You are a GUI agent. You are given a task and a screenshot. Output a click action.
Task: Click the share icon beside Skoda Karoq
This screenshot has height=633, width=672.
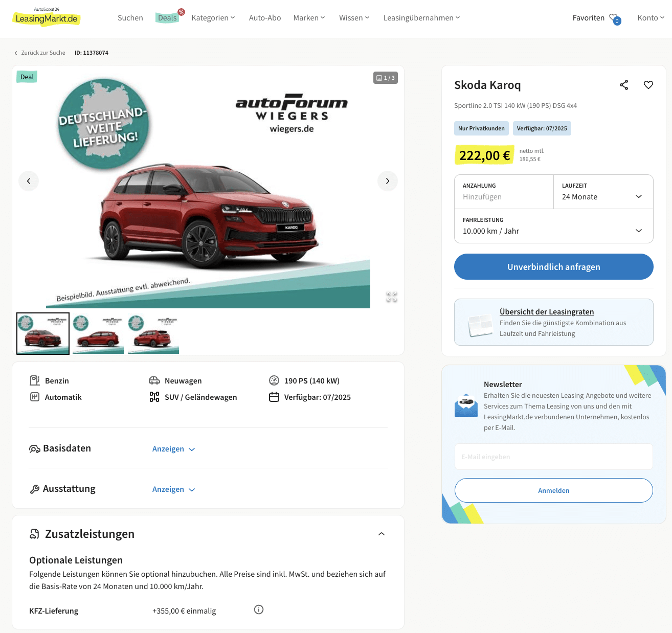point(624,85)
